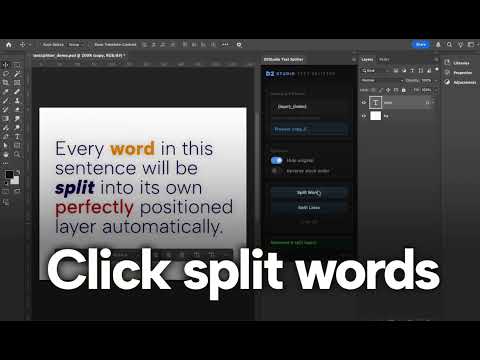Image resolution: width=480 pixels, height=360 pixels.
Task: Toggle the Hide original switch
Action: click(x=277, y=160)
